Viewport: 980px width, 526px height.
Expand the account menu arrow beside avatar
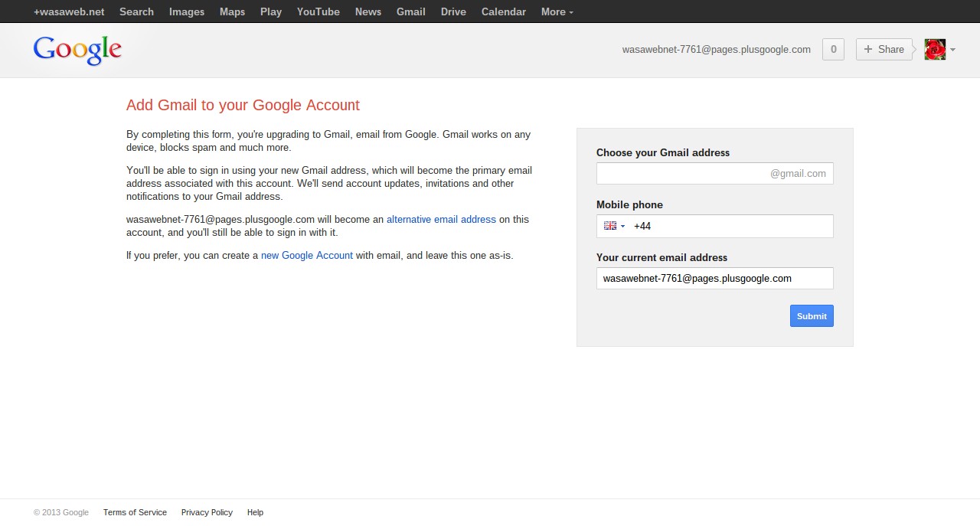tap(952, 50)
